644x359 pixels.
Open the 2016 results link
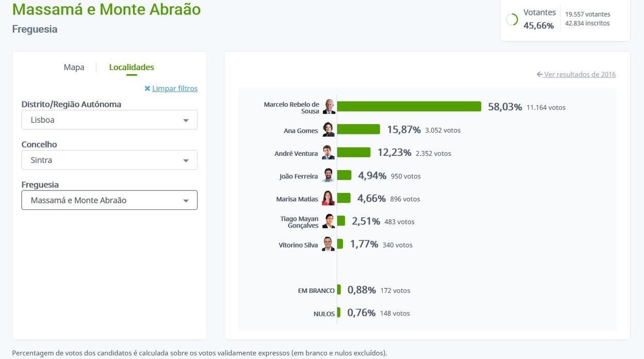point(576,74)
